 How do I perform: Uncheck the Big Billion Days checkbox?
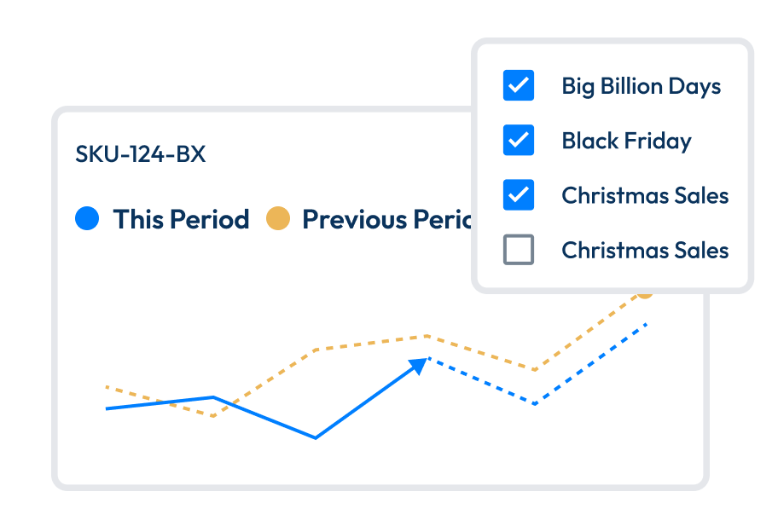(x=519, y=86)
